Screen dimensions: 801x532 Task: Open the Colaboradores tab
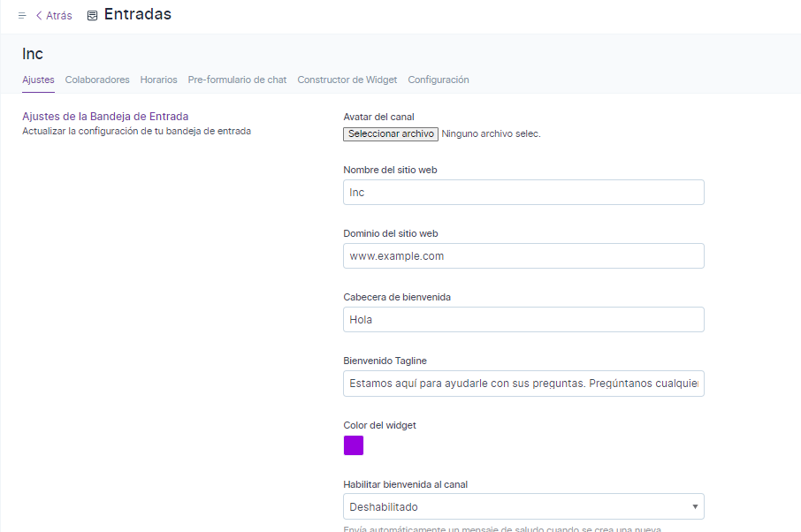(x=97, y=80)
